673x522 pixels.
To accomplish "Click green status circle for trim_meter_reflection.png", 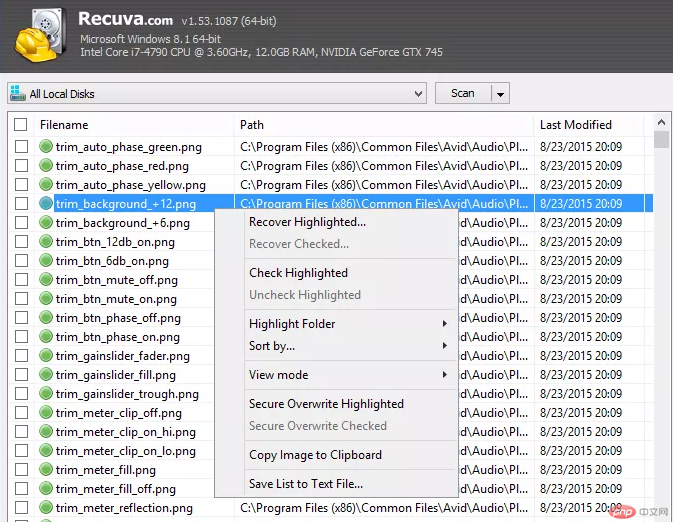I will [x=46, y=507].
